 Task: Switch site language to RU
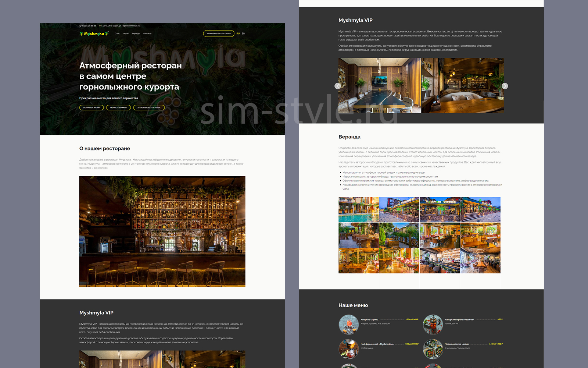click(x=238, y=33)
